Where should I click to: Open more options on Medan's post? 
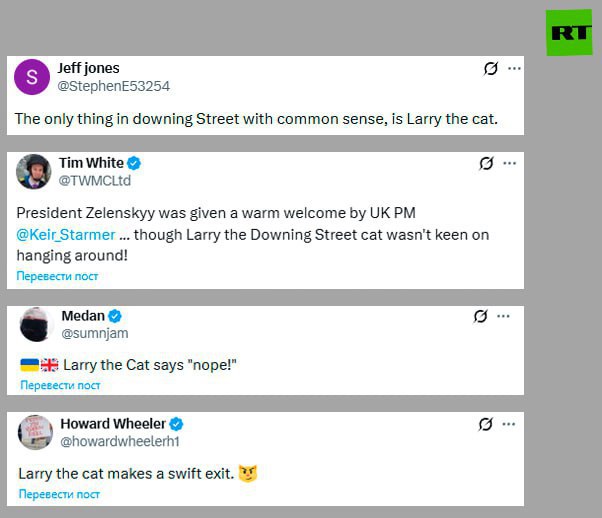pyautogui.click(x=505, y=316)
